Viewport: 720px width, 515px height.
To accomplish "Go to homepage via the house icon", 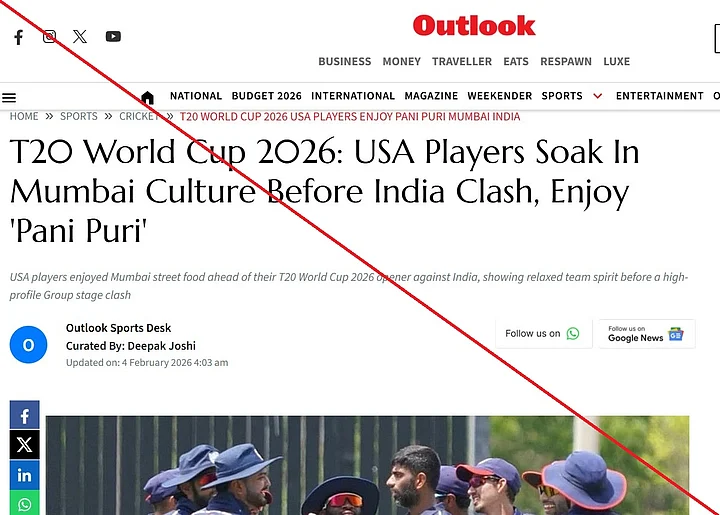I will pyautogui.click(x=147, y=97).
